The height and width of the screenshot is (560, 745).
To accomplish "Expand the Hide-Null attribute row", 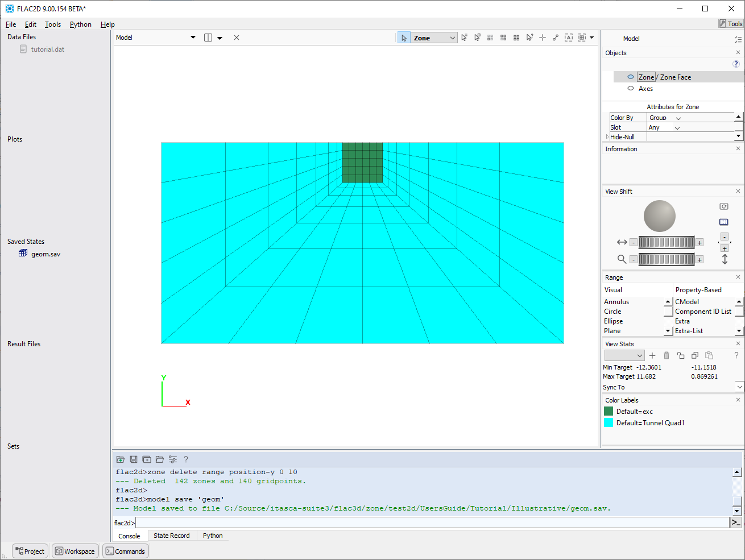I will (x=607, y=137).
